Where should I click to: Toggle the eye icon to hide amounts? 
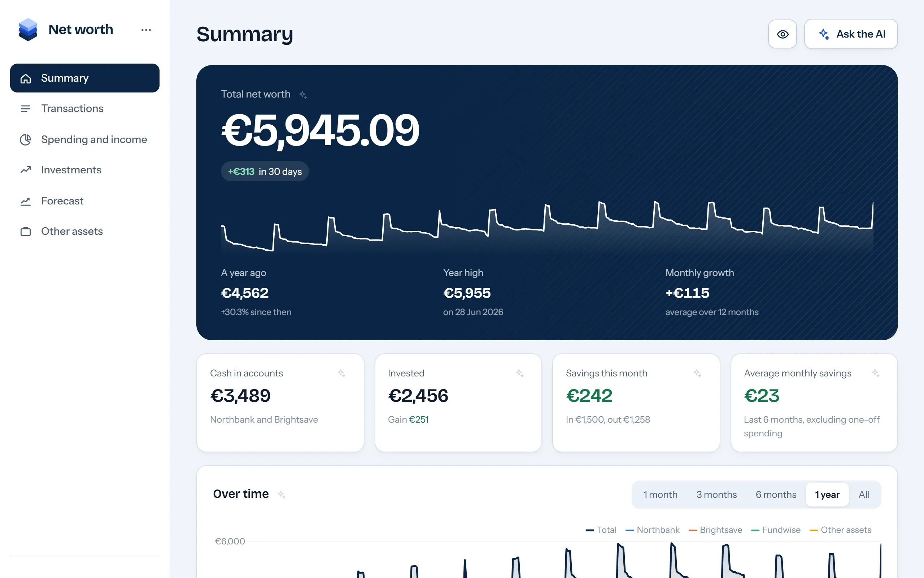pyautogui.click(x=783, y=34)
